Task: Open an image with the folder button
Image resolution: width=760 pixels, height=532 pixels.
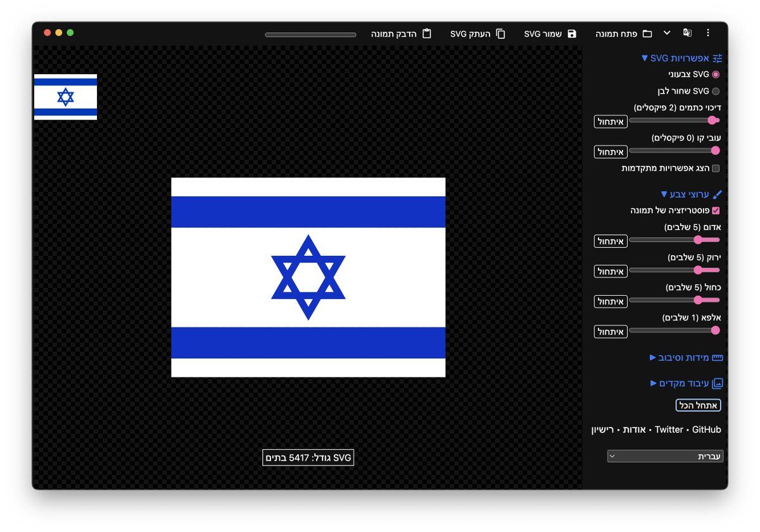Action: pos(624,34)
